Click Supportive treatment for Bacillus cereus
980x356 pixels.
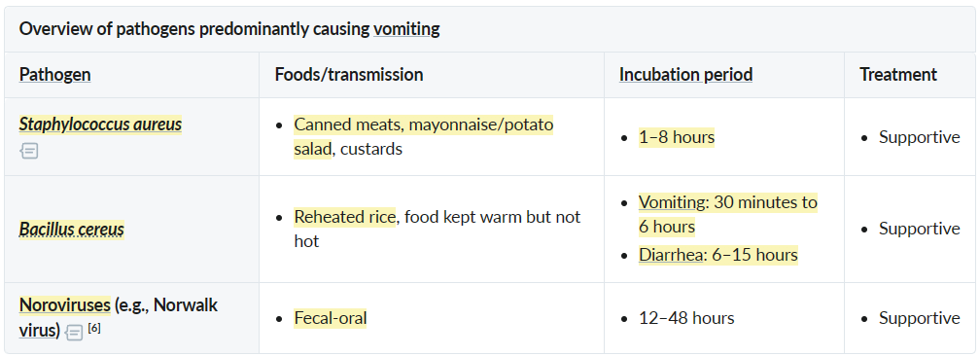coord(920,229)
